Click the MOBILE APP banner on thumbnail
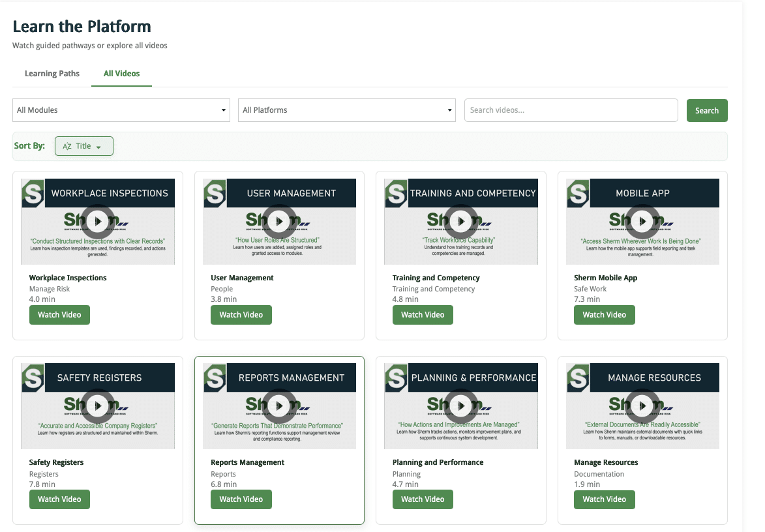Screen dimensions: 765x532 click(x=654, y=193)
